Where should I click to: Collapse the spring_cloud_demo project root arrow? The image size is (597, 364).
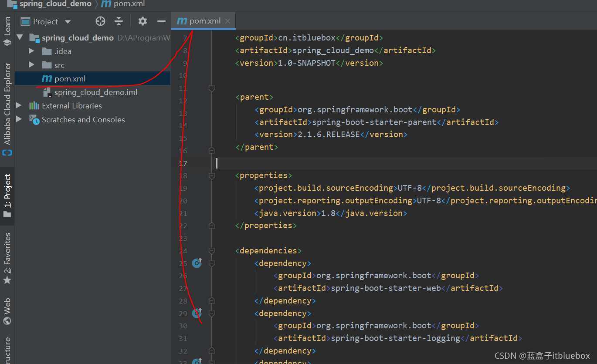tap(20, 37)
